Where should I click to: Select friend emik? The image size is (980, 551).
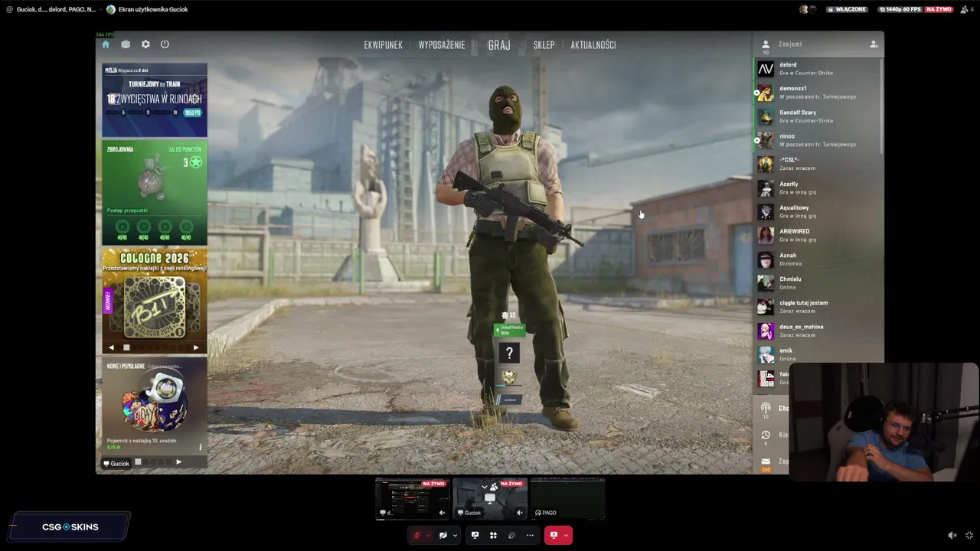(818, 354)
